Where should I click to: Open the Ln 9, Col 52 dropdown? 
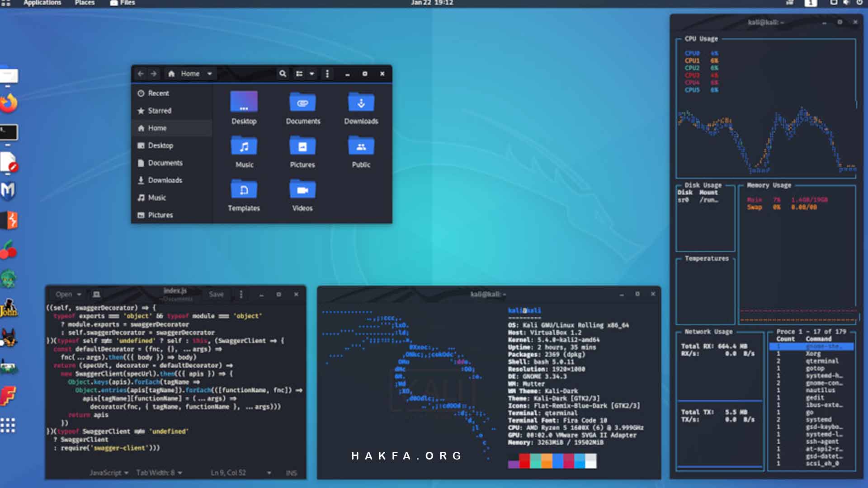(241, 473)
